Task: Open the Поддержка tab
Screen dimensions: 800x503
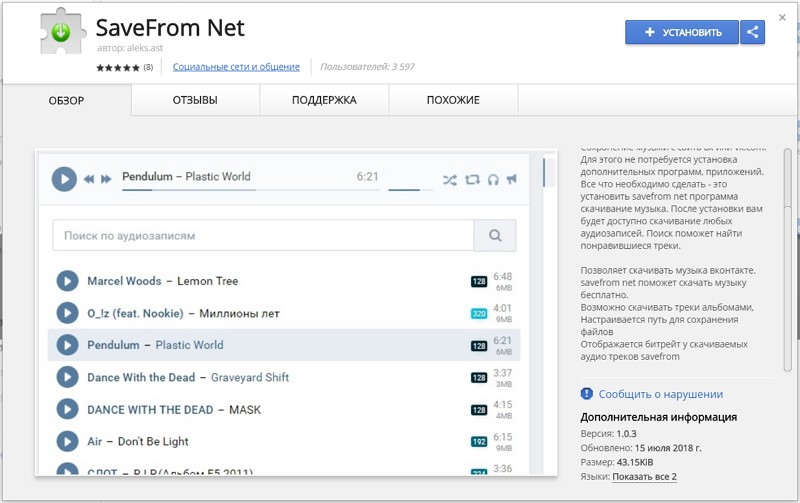Action: [x=324, y=100]
